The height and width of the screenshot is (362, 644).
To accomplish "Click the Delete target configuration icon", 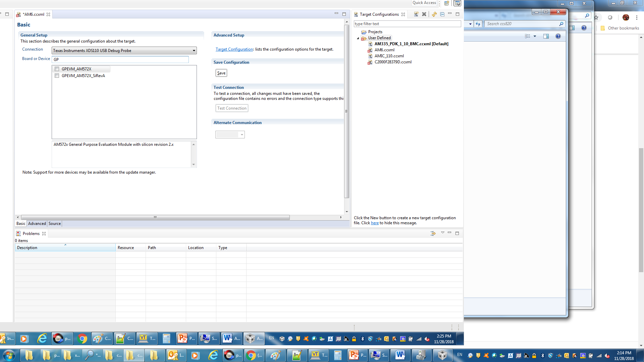I will [x=424, y=14].
